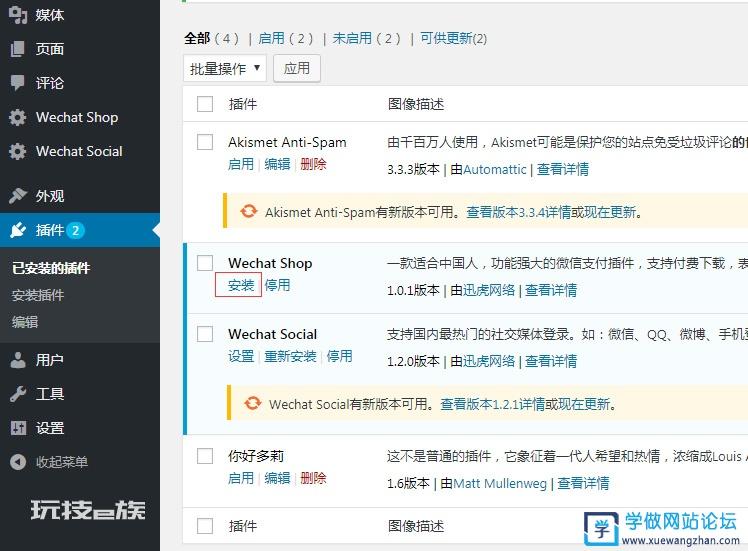Open Automattic author link
This screenshot has width=748, height=551.
tap(495, 169)
